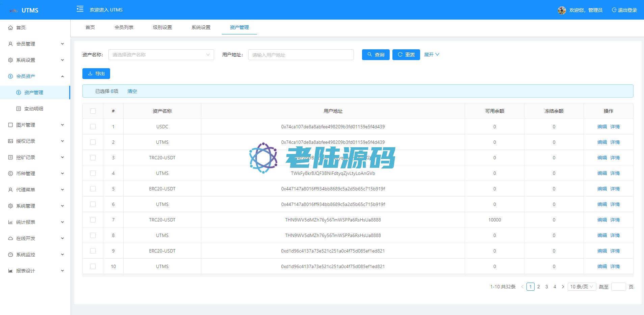Click the 用户地址 input field

tap(301, 55)
